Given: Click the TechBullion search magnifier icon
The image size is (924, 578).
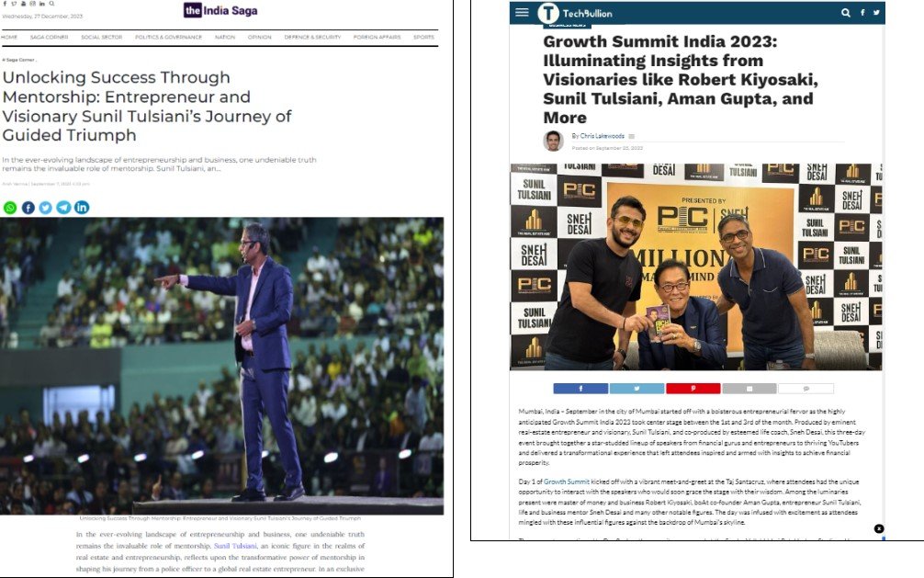Looking at the screenshot, I should 846,12.
